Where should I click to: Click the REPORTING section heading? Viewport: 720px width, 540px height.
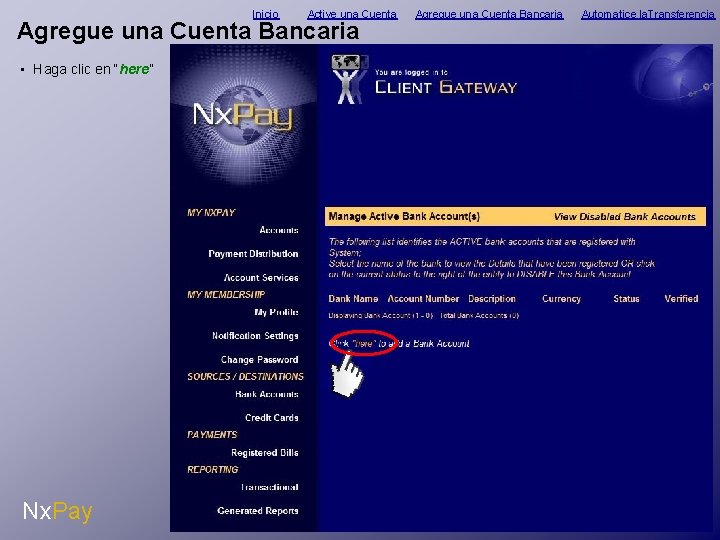pos(213,469)
